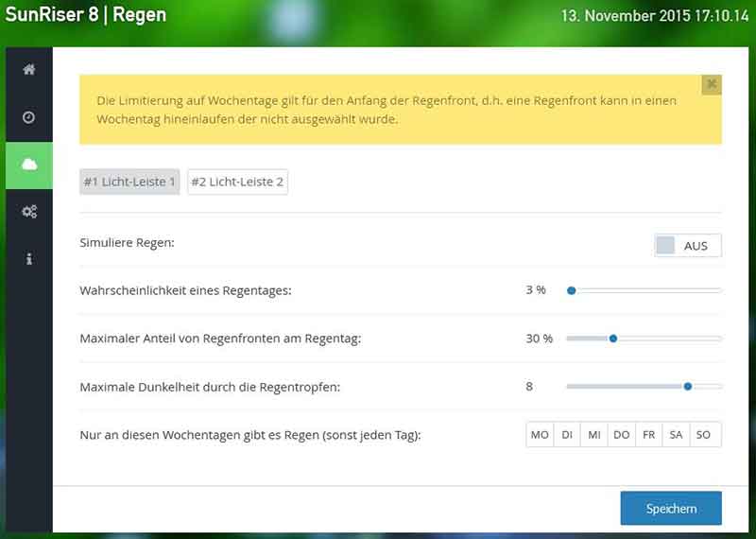
Task: Toggle the SA weekday button
Action: [676, 435]
